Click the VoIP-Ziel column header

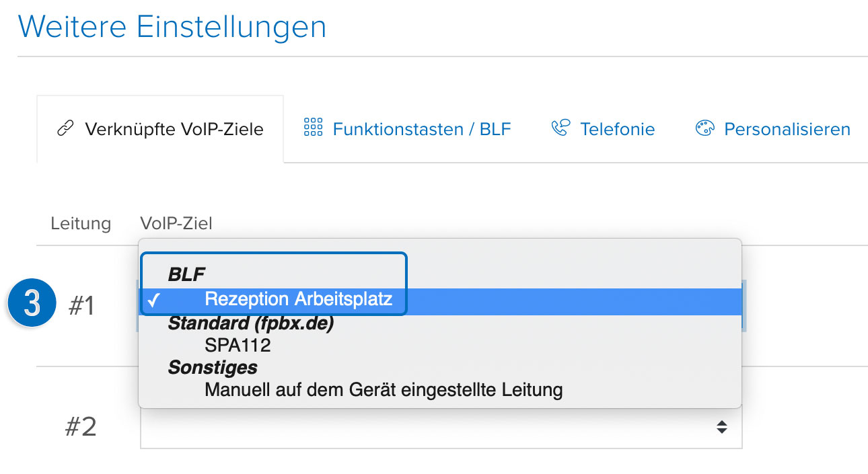pyautogui.click(x=176, y=223)
